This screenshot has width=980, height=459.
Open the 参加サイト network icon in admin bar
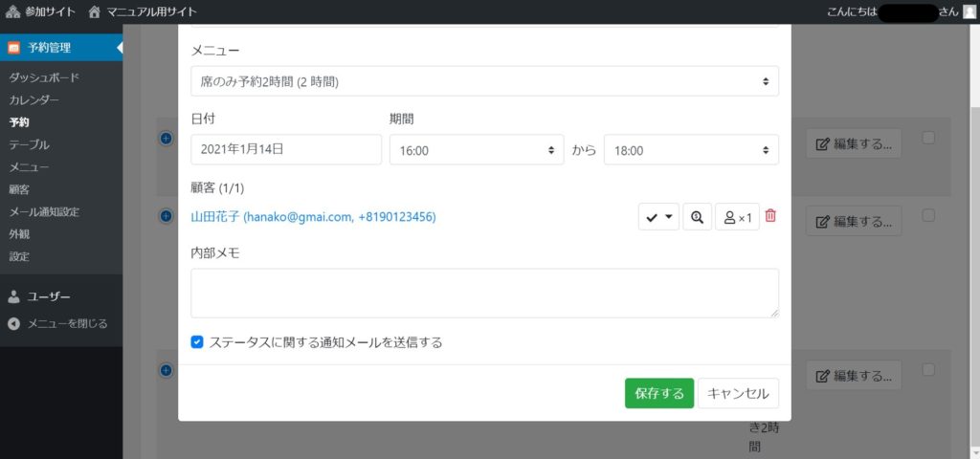12,11
